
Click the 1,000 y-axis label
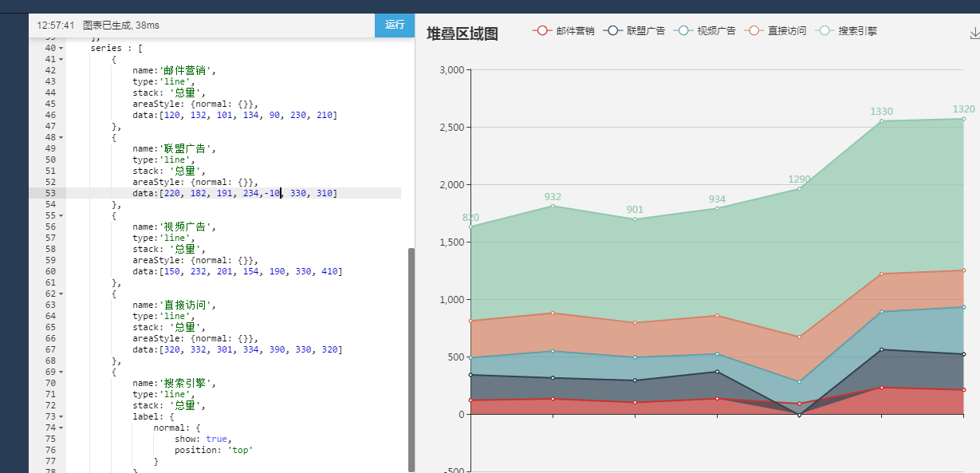(x=451, y=300)
